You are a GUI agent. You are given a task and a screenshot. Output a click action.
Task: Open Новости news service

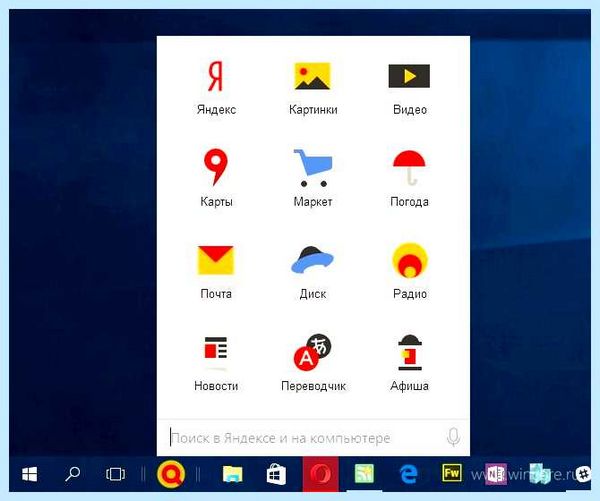tap(216, 353)
